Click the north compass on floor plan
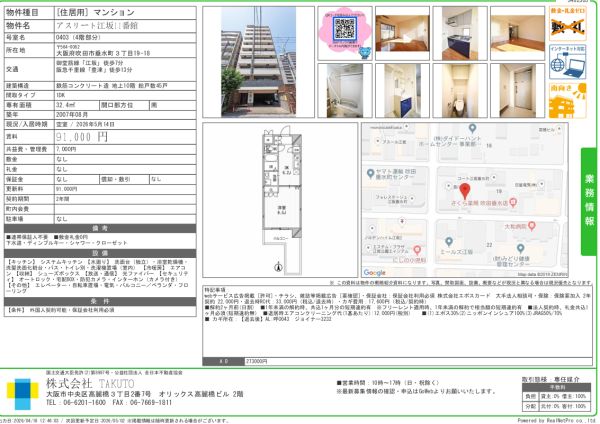Screen dimensions: 600x424 pyautogui.click(x=279, y=267)
